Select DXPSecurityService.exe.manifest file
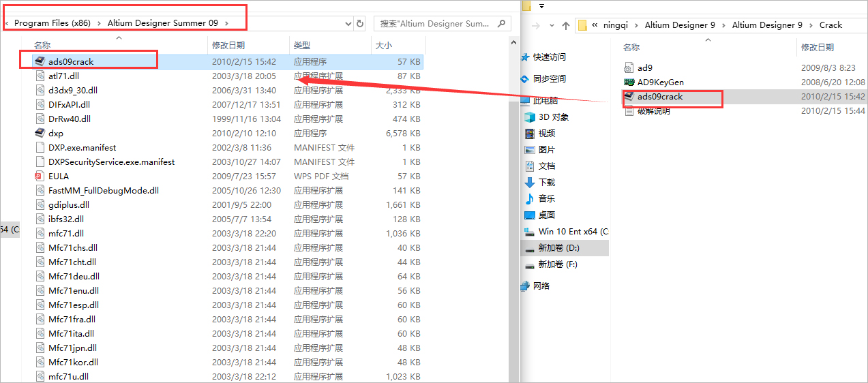The height and width of the screenshot is (383, 868). [111, 162]
